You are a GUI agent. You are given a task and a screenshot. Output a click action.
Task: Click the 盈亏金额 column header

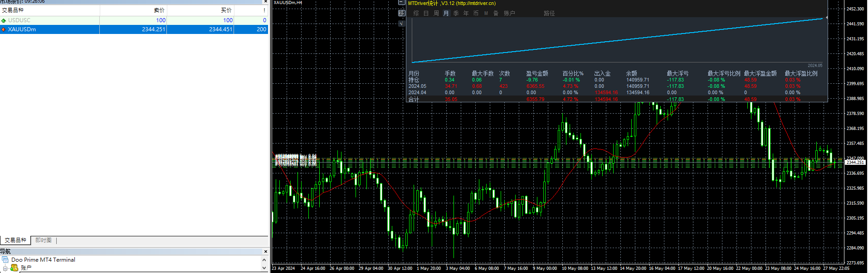[537, 73]
